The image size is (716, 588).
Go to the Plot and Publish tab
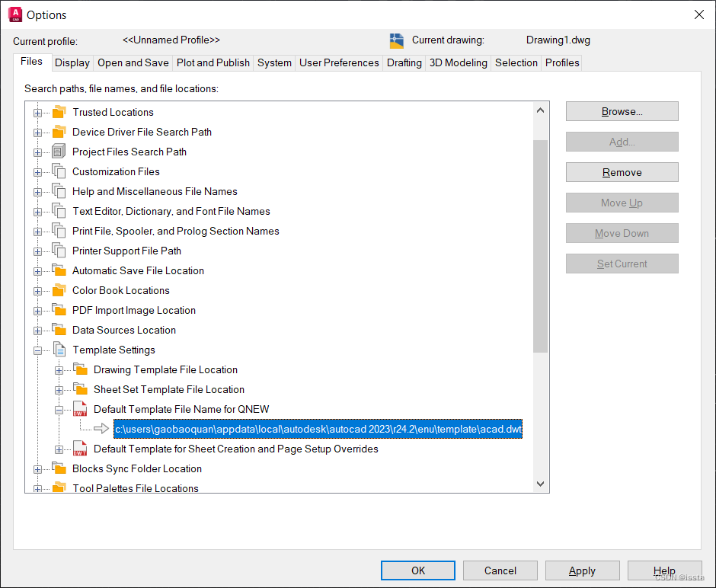pyautogui.click(x=213, y=62)
